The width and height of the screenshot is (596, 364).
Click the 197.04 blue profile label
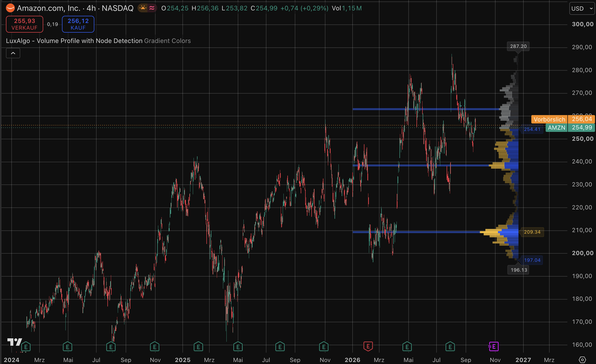point(532,260)
